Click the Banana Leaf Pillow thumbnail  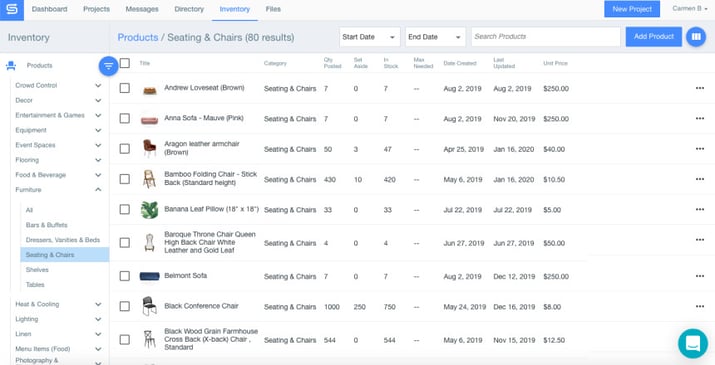(x=150, y=209)
